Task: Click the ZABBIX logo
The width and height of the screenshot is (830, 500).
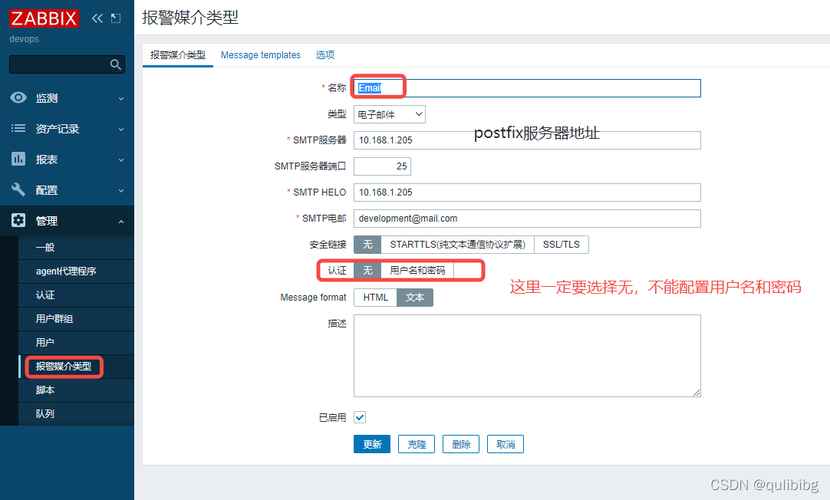Action: [x=44, y=19]
